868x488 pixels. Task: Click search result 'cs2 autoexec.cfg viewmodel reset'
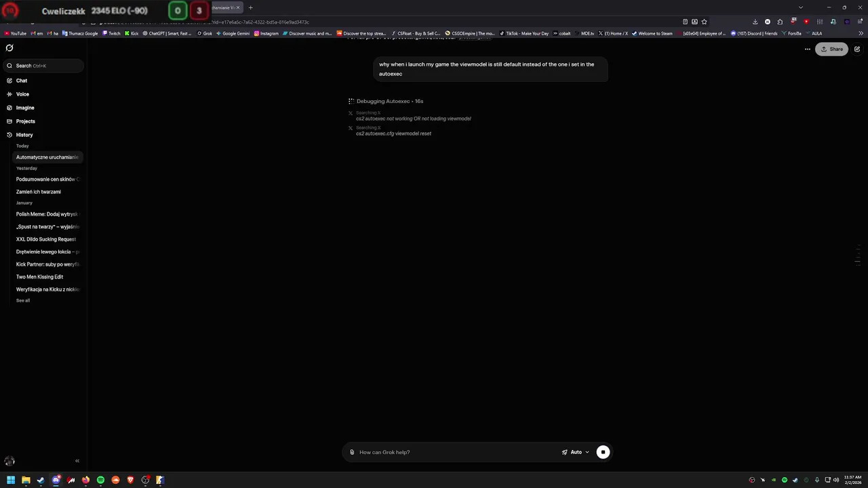[x=394, y=134]
